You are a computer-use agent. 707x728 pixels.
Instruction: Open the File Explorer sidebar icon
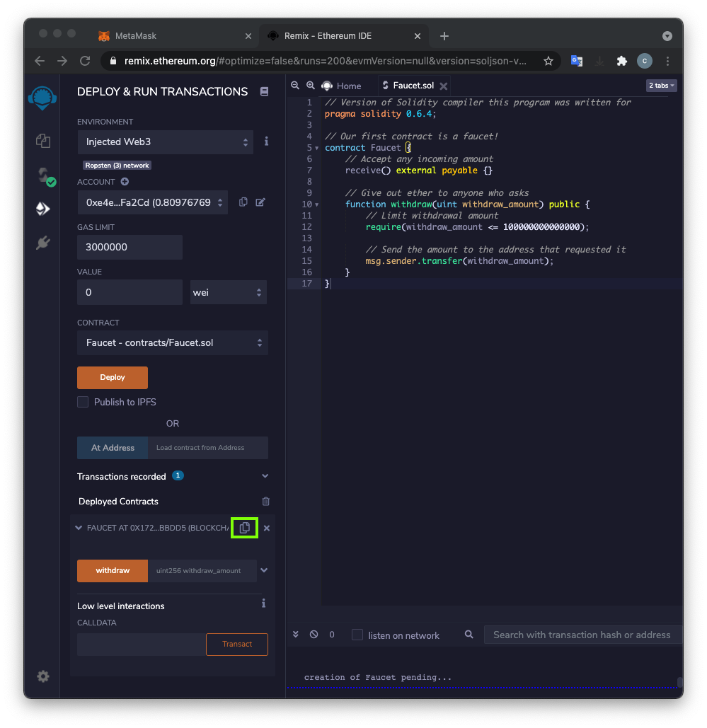pos(43,140)
